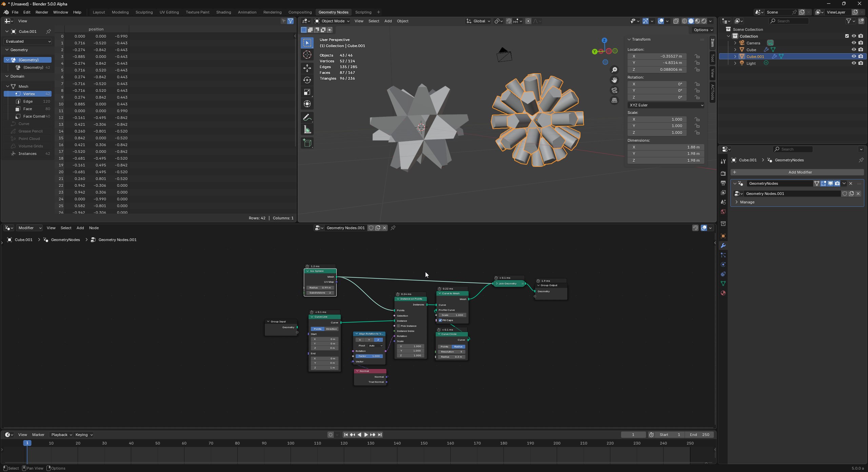Uncheck the Collection exclude checkbox
Viewport: 868px width, 472px height.
pos(847,36)
